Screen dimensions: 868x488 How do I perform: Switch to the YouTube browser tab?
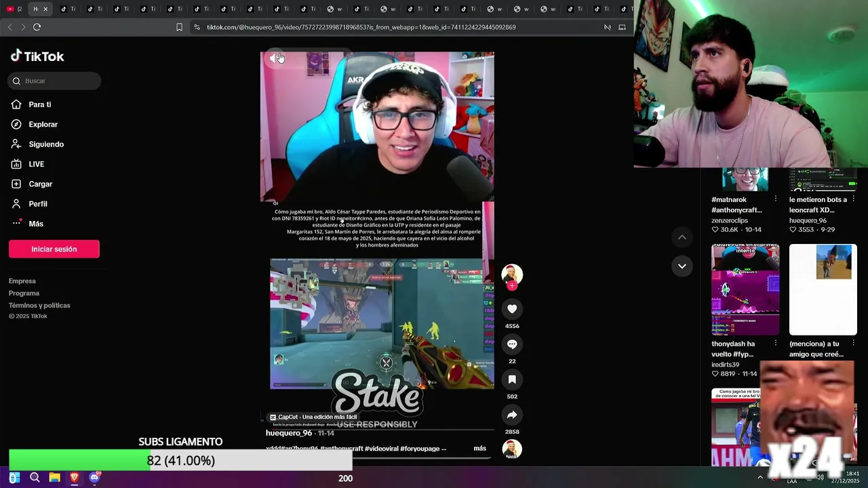coord(14,9)
